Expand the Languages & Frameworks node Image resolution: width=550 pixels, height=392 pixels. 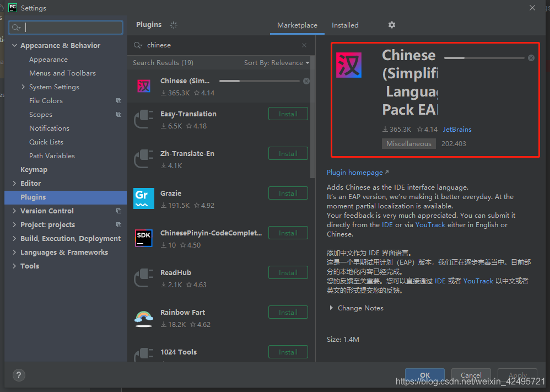(14, 253)
